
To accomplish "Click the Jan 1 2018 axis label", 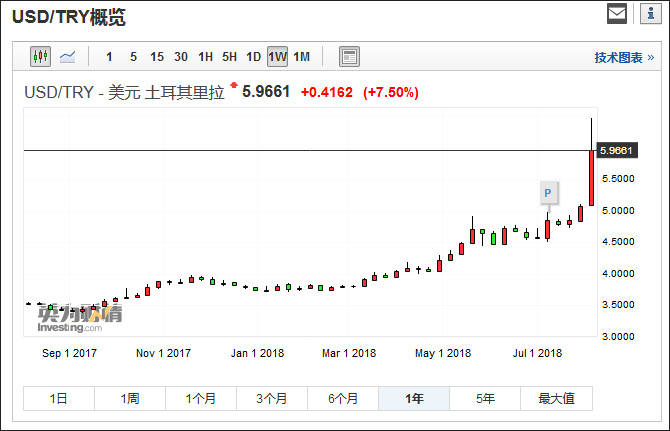I will click(257, 353).
